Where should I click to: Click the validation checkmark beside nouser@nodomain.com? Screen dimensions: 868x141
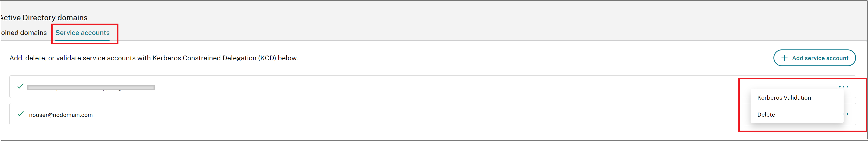(21, 114)
